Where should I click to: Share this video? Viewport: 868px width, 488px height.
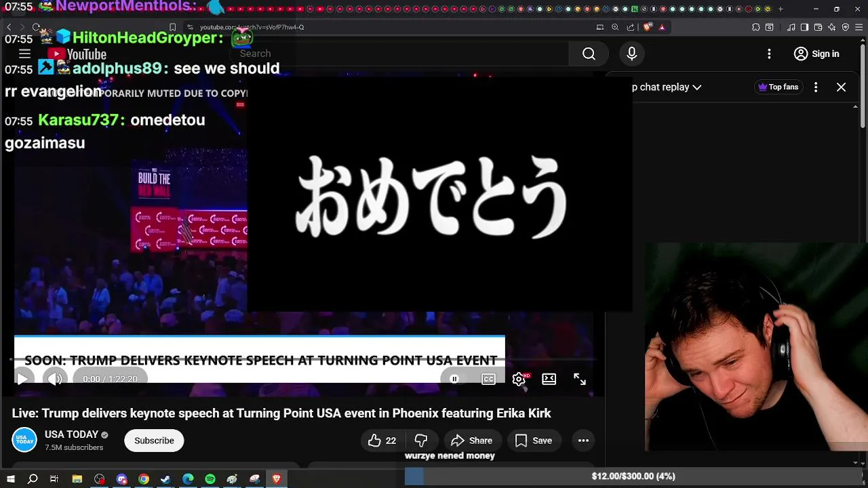[x=471, y=441]
